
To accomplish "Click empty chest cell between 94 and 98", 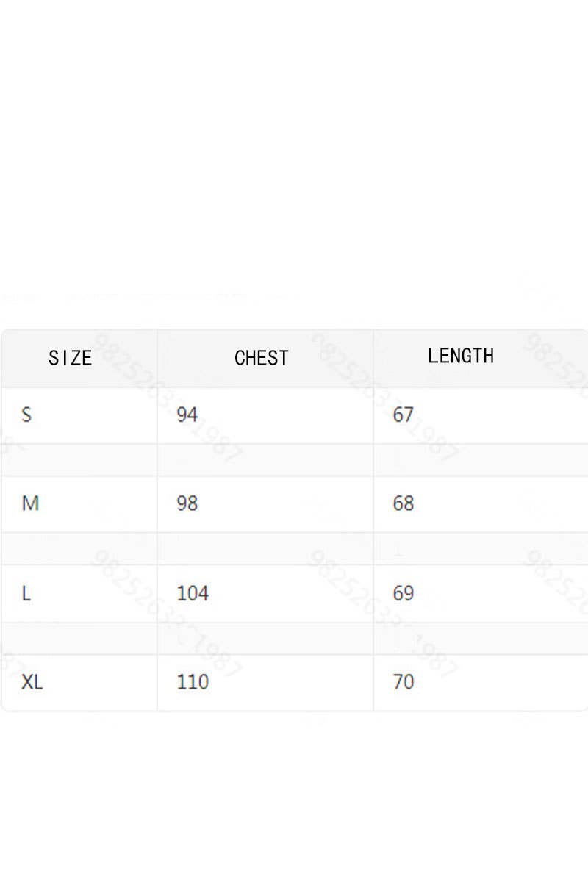I will click(x=265, y=460).
